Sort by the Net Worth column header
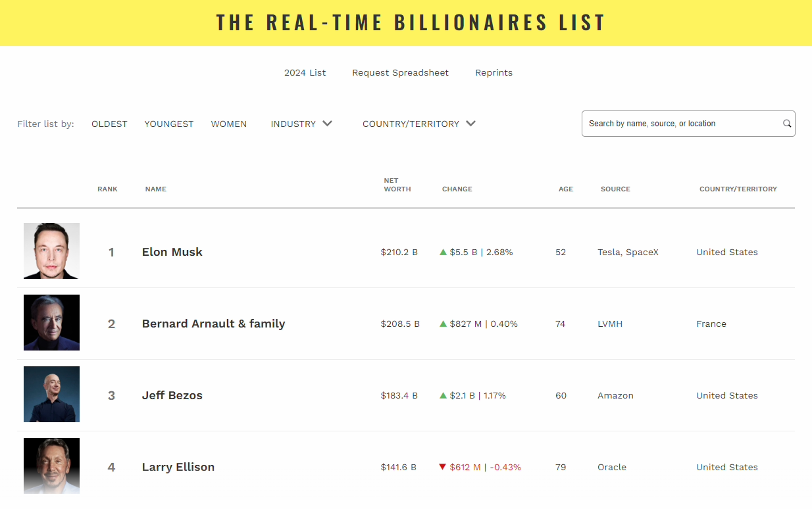This screenshot has height=509, width=812. [x=397, y=185]
